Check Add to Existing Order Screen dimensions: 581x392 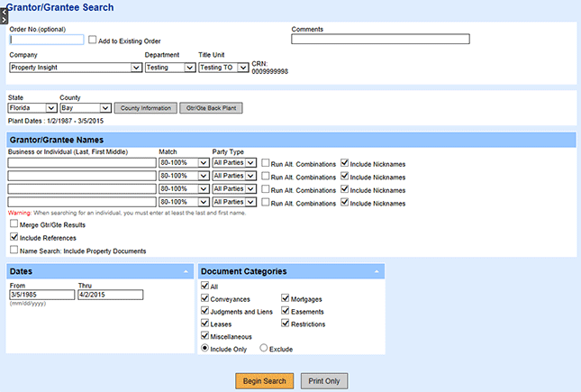(x=92, y=41)
